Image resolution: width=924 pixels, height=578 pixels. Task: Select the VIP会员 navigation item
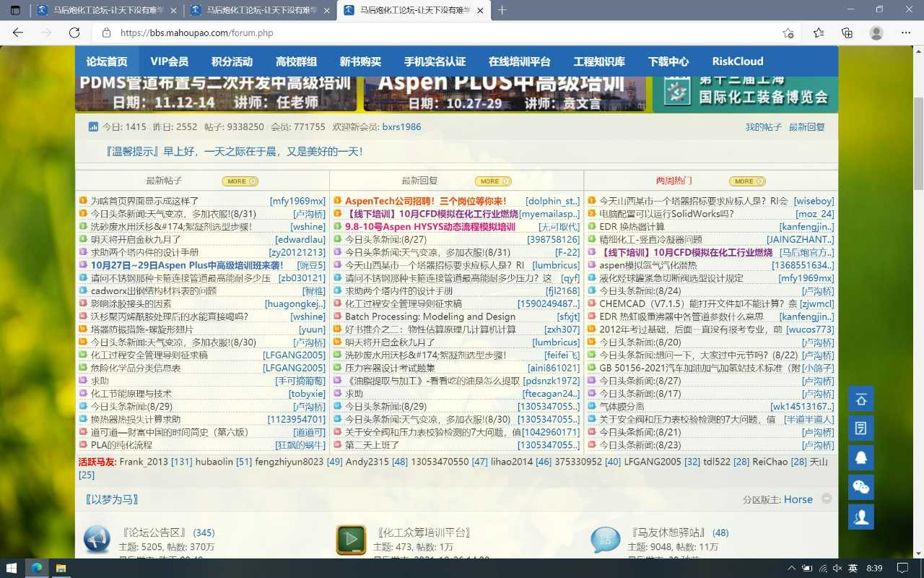pos(169,61)
